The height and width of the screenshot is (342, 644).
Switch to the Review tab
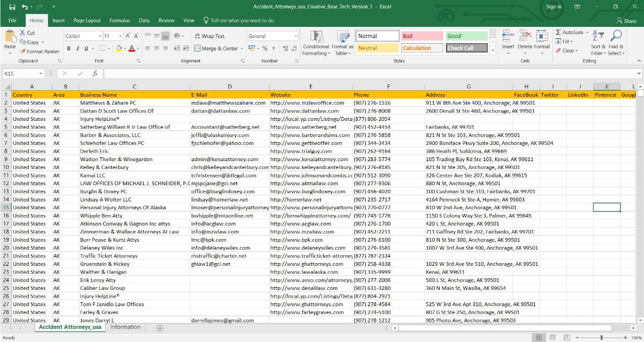166,20
